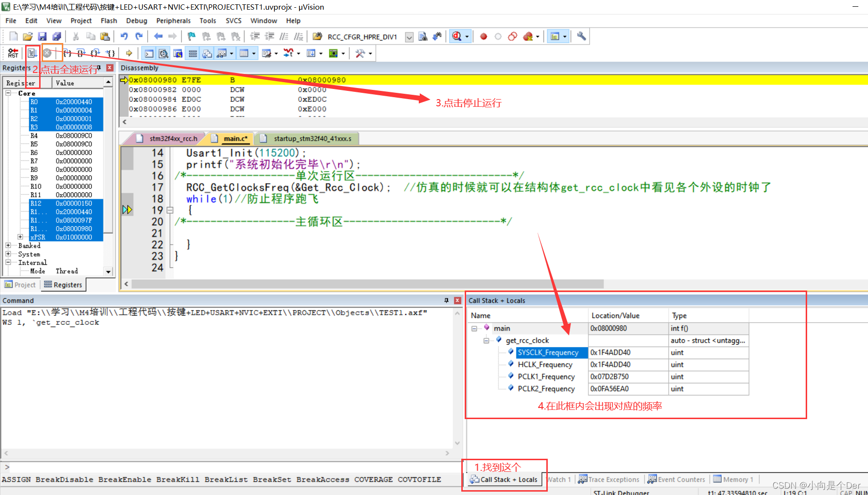Open the Configuration wrench icon
Screen dimensions: 868x495
pos(582,36)
